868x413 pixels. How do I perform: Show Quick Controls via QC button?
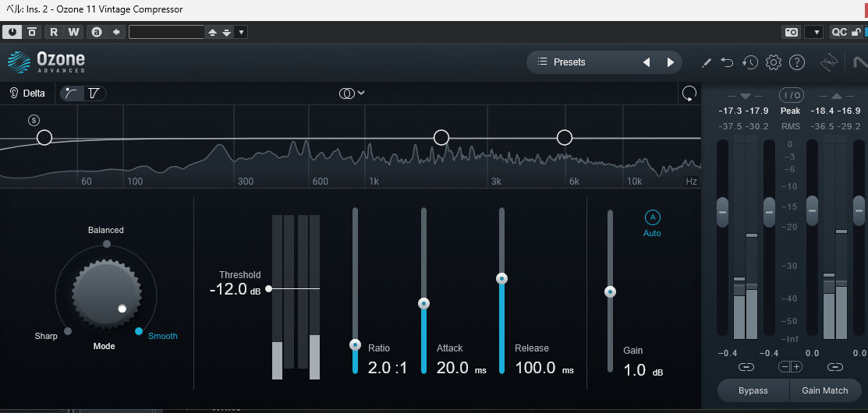839,32
